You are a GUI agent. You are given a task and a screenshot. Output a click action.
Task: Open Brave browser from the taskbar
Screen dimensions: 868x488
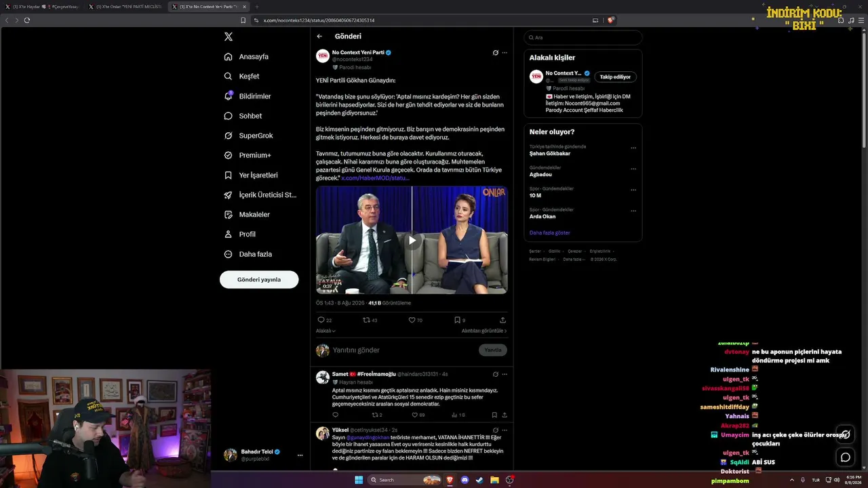coord(449,480)
